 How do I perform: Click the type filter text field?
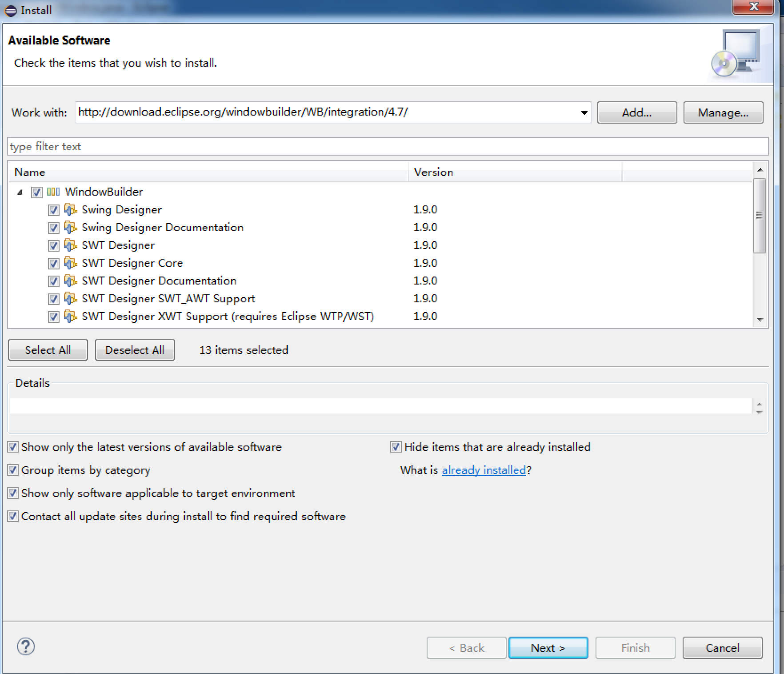tap(388, 146)
